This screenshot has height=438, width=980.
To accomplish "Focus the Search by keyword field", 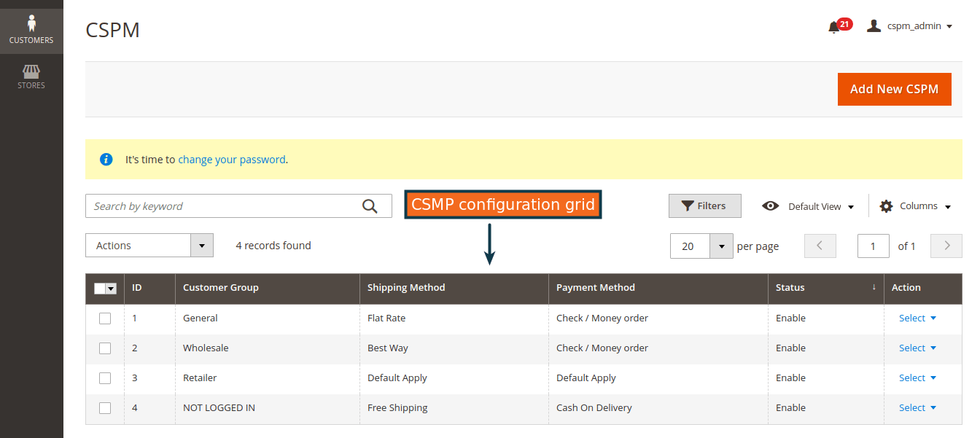I will [222, 206].
